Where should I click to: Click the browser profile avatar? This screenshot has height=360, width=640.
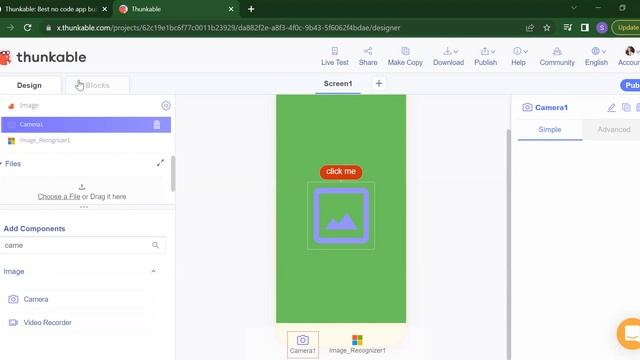[x=602, y=28]
